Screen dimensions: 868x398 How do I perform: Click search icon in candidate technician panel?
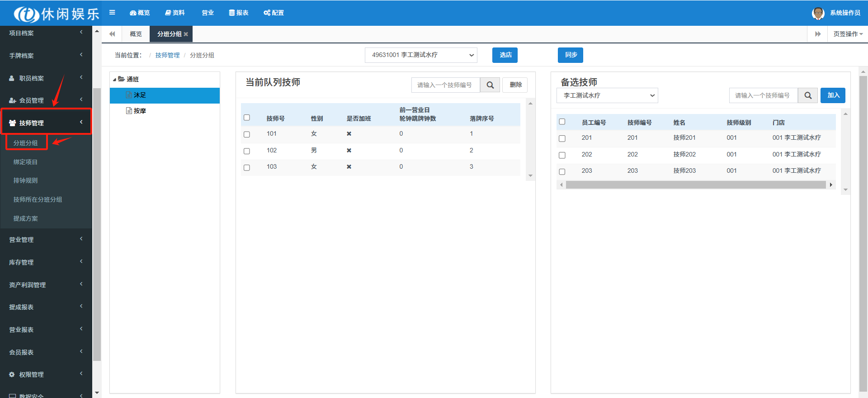coord(807,95)
